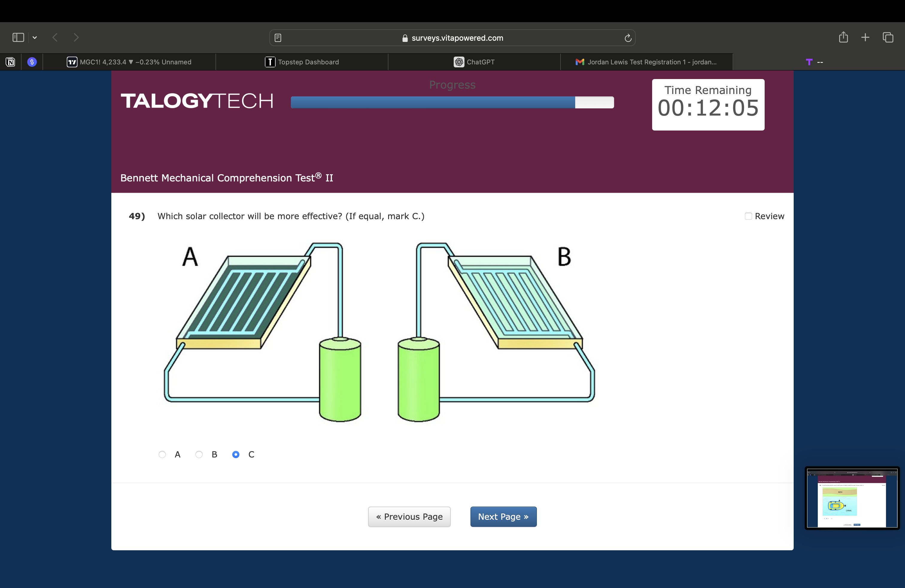Select radio button answer C
The width and height of the screenshot is (905, 588).
click(236, 454)
